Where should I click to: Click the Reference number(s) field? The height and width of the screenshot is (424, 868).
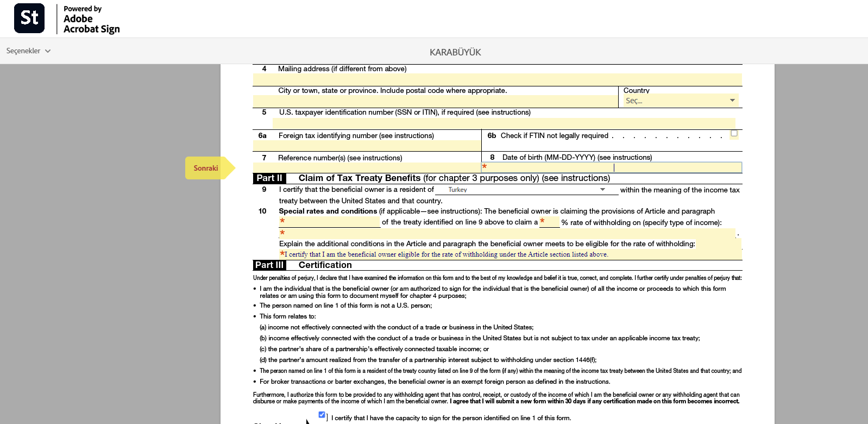(x=367, y=167)
